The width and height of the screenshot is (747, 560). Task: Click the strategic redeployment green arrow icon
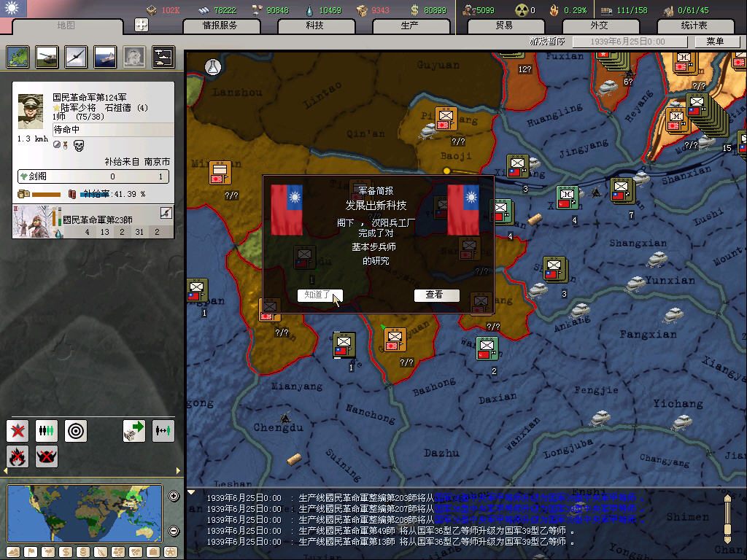(x=134, y=431)
